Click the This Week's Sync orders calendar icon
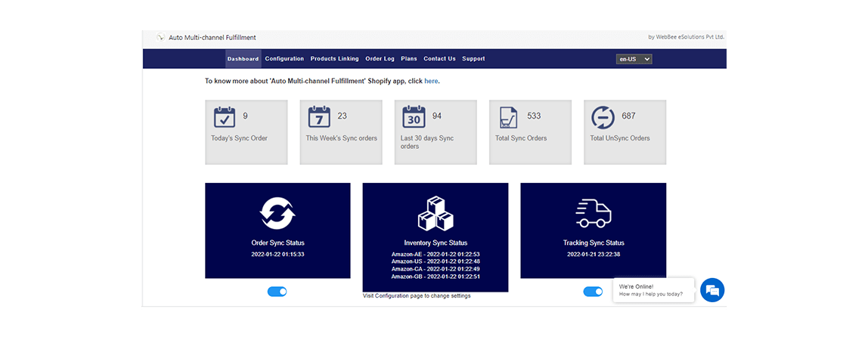Screen dimensions: 868x340 tap(319, 118)
